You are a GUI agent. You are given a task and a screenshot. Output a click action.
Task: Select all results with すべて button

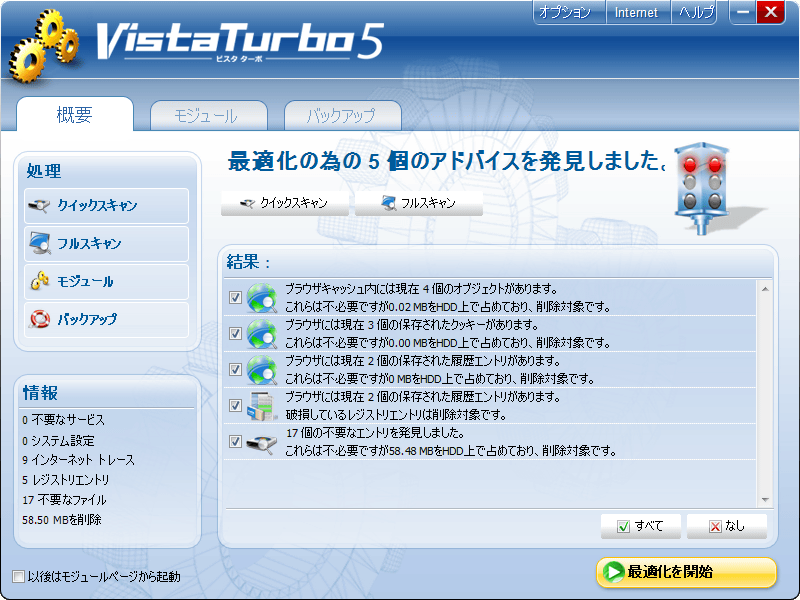[x=641, y=526]
